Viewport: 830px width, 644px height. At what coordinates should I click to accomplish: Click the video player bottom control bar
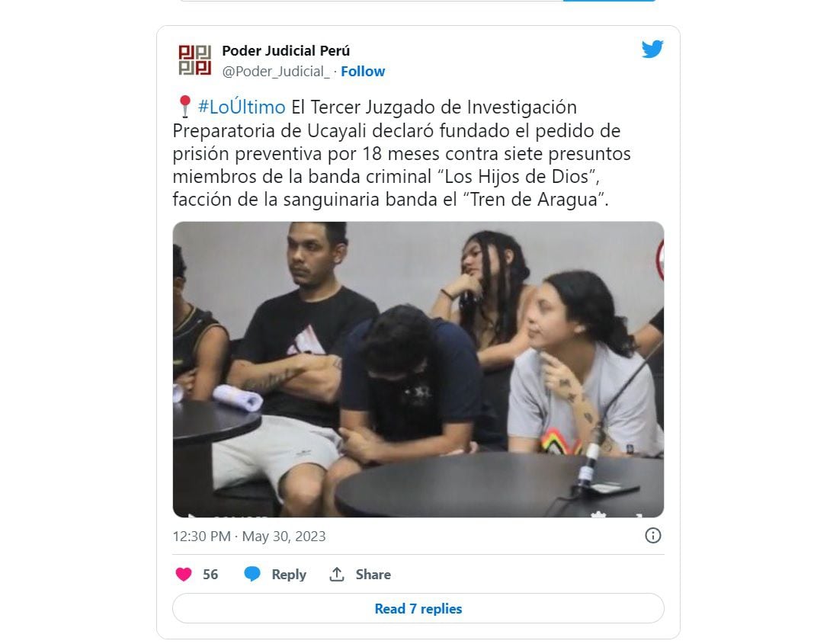(x=418, y=514)
